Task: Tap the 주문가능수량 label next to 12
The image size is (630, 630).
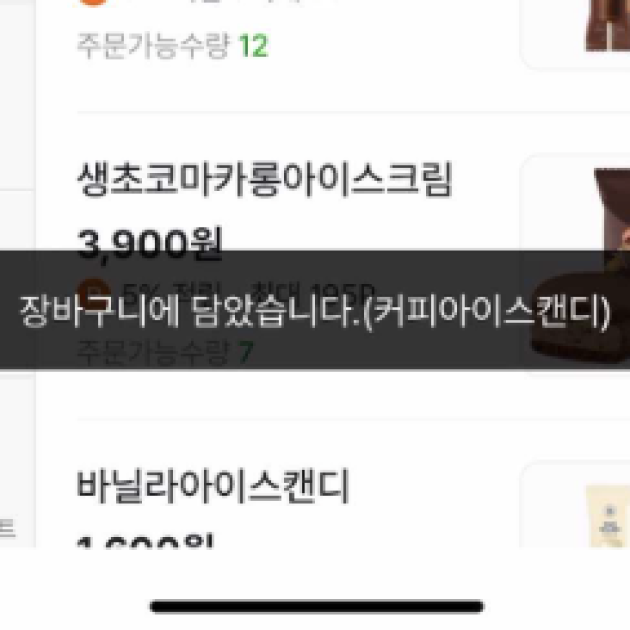Action: point(154,45)
